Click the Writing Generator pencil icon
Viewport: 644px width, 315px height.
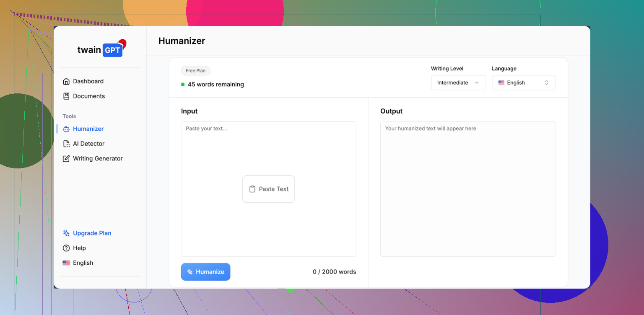coord(66,159)
